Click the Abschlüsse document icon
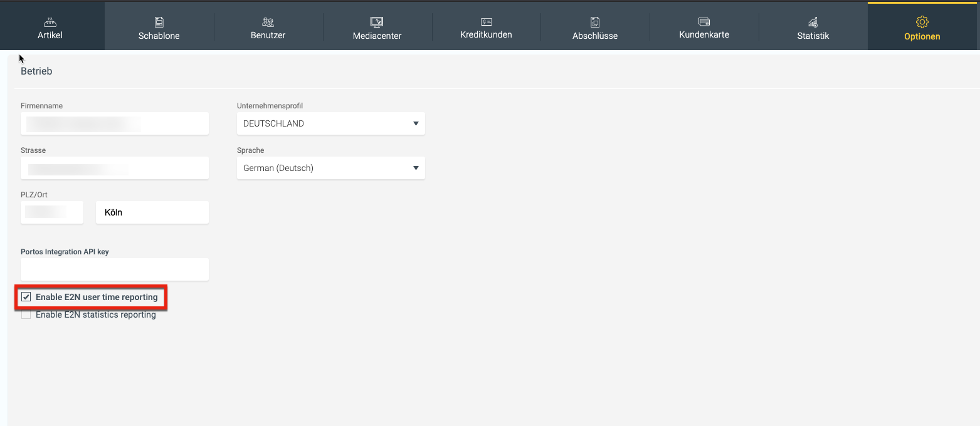This screenshot has height=426, width=980. 595,22
